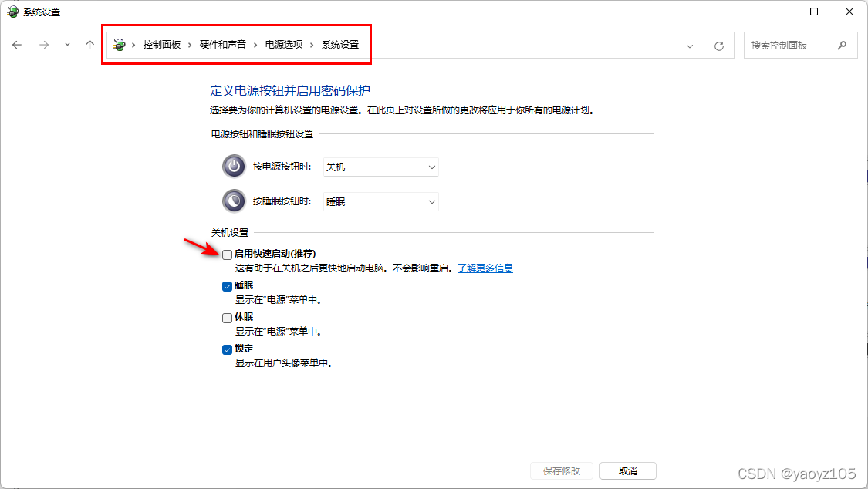Click the refresh icon in address bar
This screenshot has height=489, width=868.
tap(718, 45)
